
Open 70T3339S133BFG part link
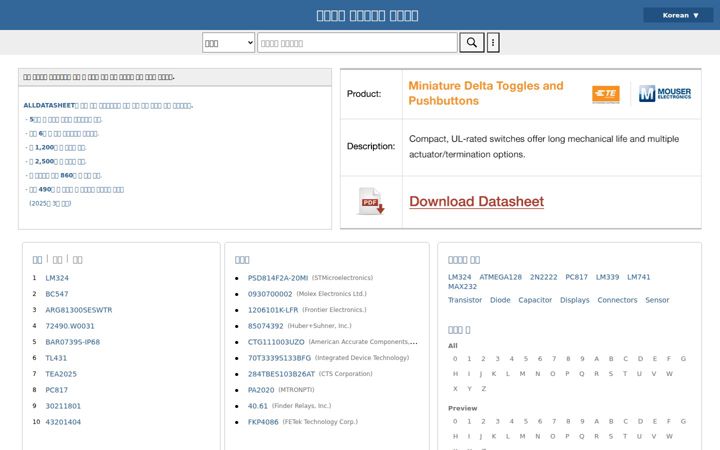pyautogui.click(x=279, y=358)
